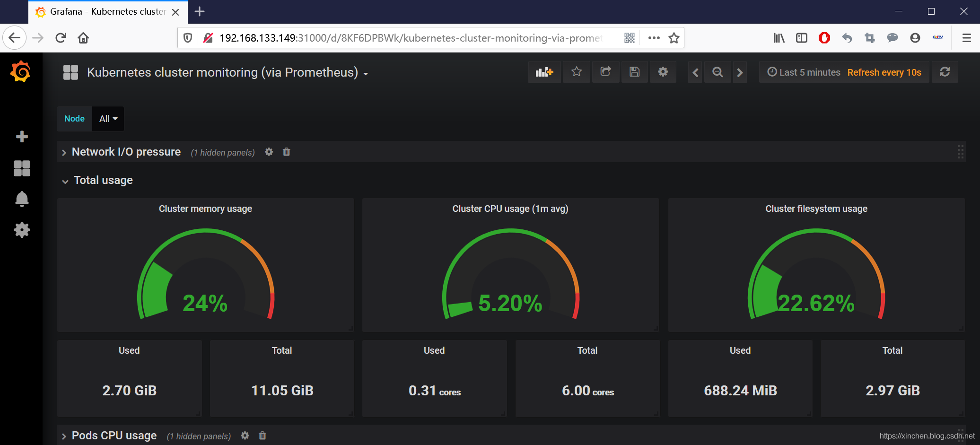980x445 pixels.
Task: Click the 22.62% filesystem gauge
Action: tap(816, 274)
